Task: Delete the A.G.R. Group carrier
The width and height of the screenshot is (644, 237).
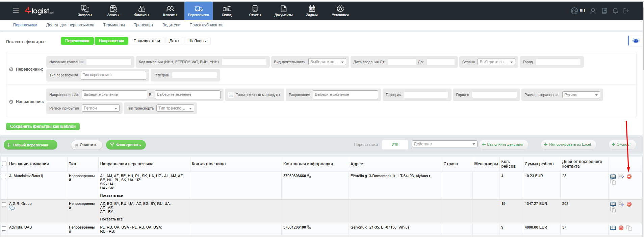Action: pos(629,204)
